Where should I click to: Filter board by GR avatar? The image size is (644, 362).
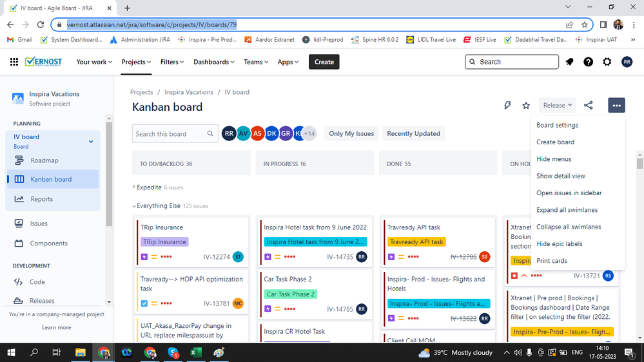click(286, 133)
